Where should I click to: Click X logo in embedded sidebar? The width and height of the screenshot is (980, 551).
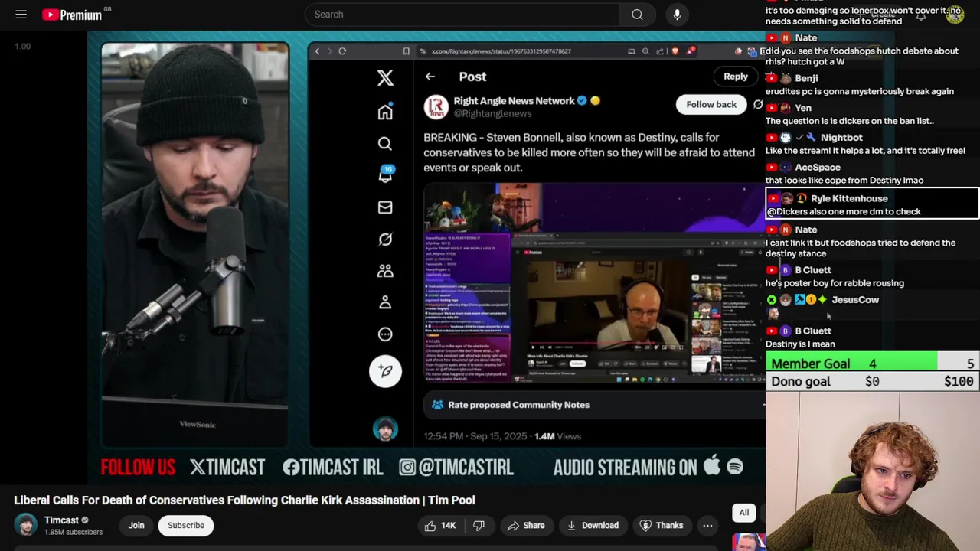(385, 77)
